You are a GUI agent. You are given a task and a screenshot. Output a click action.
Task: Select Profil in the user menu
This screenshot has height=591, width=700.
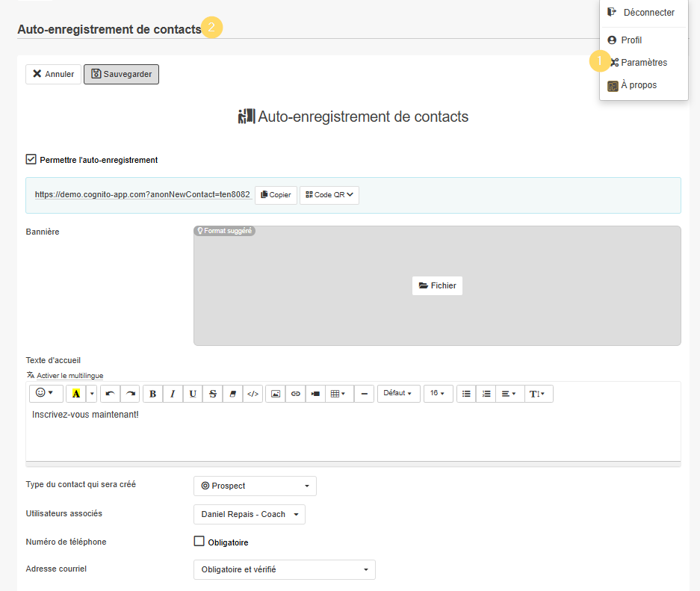[x=631, y=40]
